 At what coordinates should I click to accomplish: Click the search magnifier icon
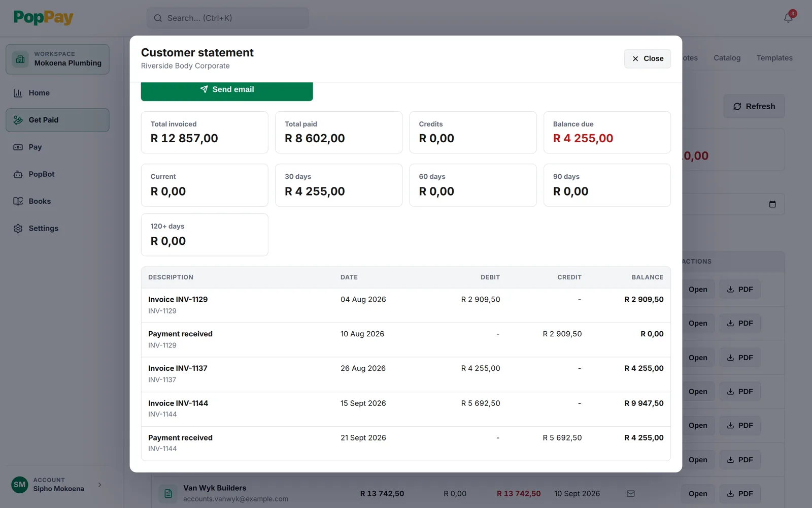[x=158, y=18]
